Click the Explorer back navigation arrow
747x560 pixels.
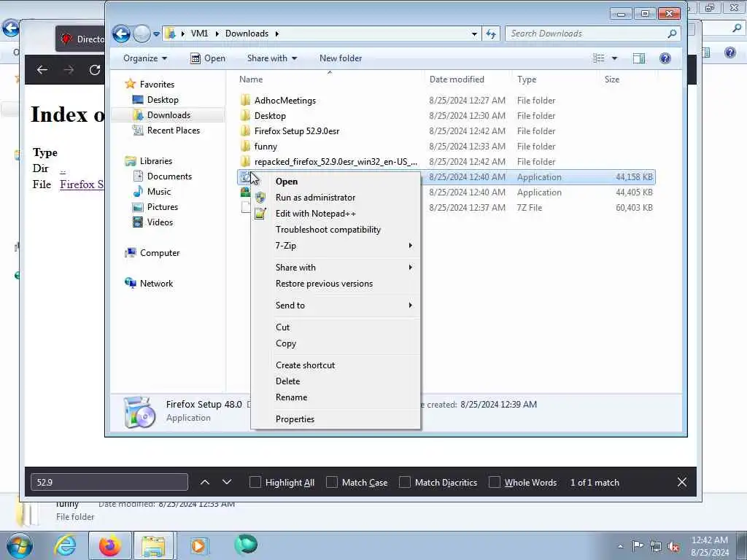[122, 34]
